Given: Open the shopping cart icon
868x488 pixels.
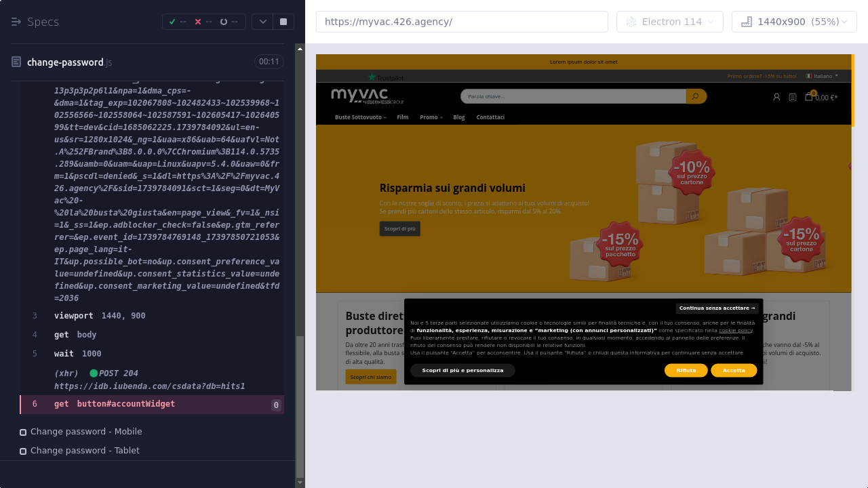Looking at the screenshot, I should pyautogui.click(x=809, y=97).
